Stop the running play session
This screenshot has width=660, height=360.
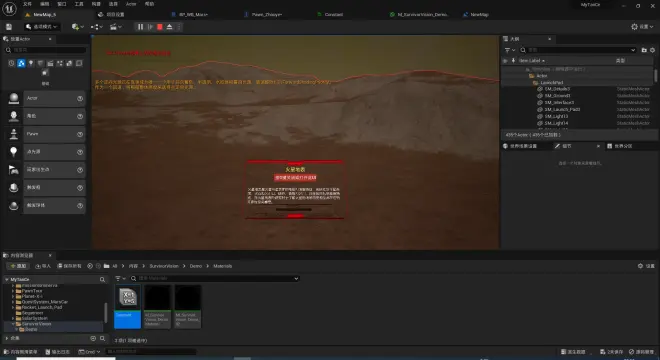tap(160, 27)
